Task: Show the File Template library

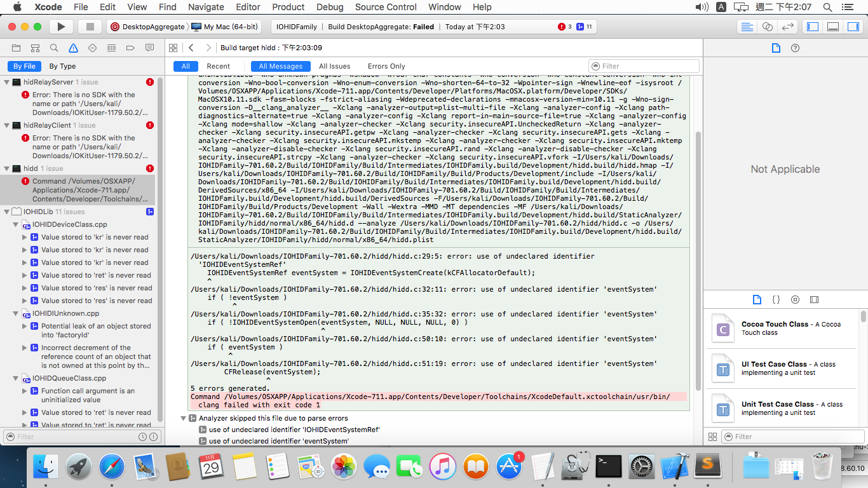Action: [757, 299]
